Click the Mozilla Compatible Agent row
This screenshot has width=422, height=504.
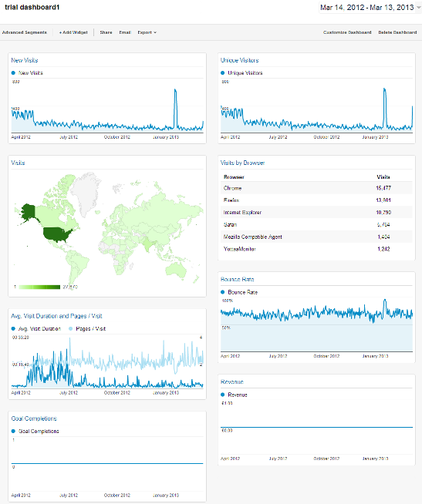[x=316, y=237]
